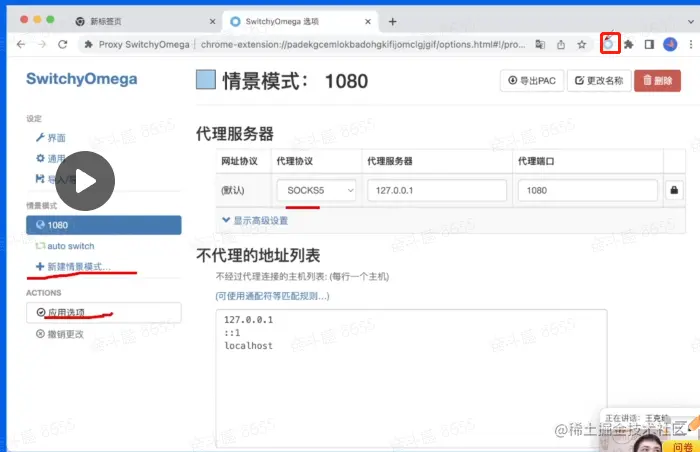Select the SwitchyOmega 选项 tab
Image resolution: width=700 pixels, height=452 pixels.
pos(300,21)
